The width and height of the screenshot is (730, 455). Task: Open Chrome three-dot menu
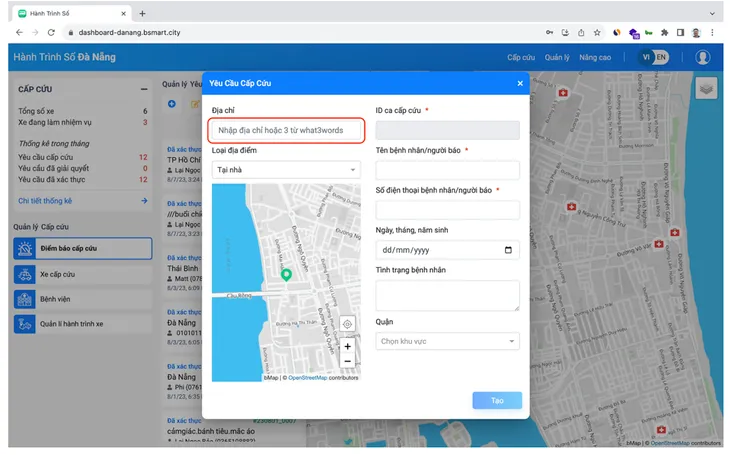pyautogui.click(x=712, y=33)
